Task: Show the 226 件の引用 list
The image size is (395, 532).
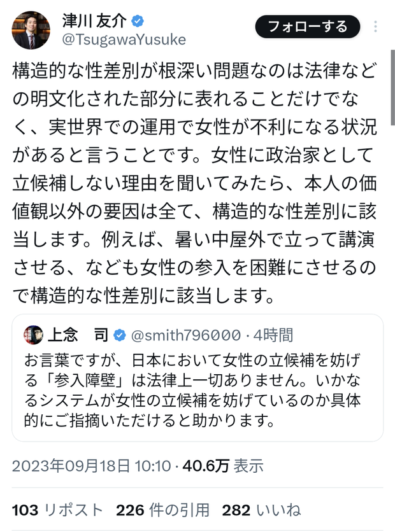Action: click(162, 510)
